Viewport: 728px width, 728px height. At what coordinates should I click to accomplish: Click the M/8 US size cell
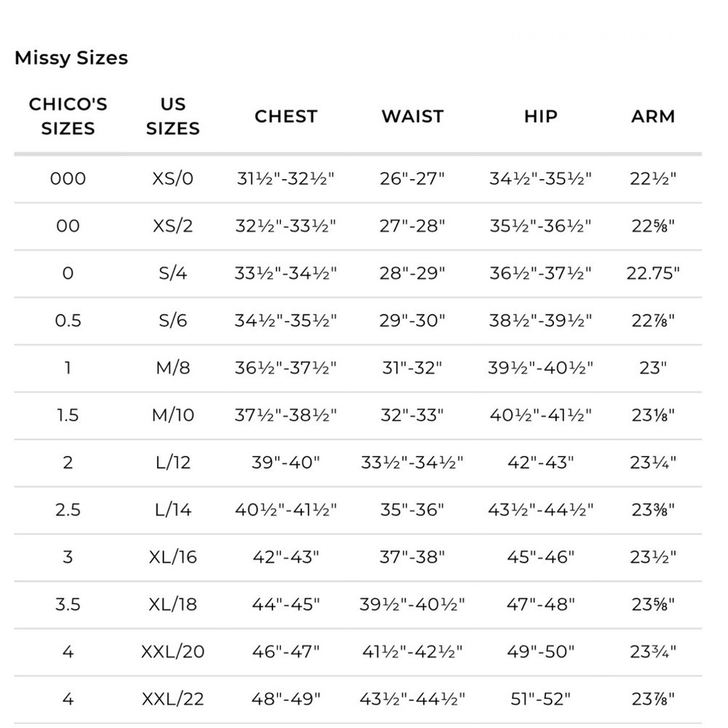pos(173,368)
